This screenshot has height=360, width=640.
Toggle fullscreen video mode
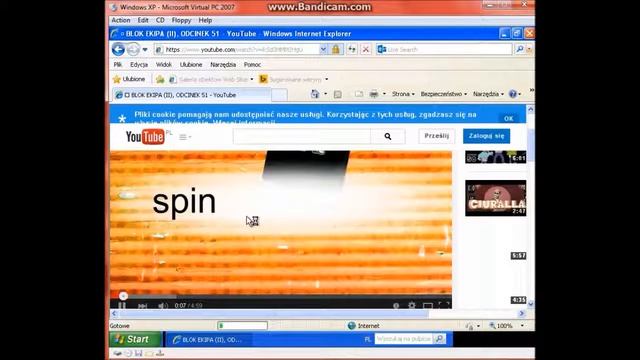pyautogui.click(x=444, y=305)
